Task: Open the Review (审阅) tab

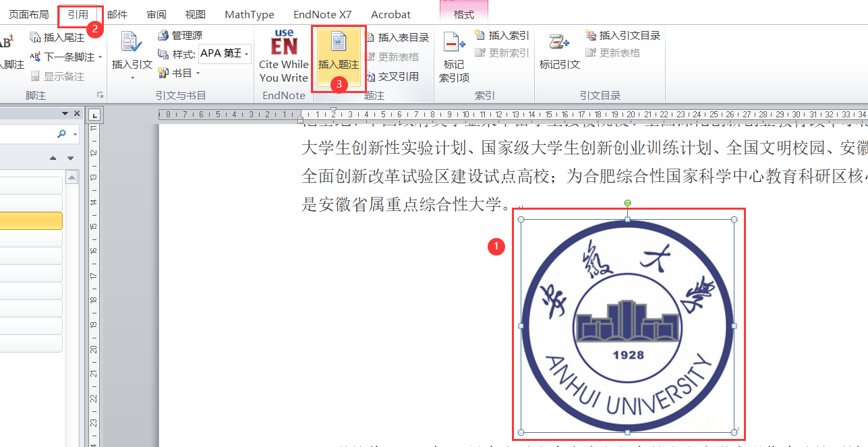Action: point(156,14)
